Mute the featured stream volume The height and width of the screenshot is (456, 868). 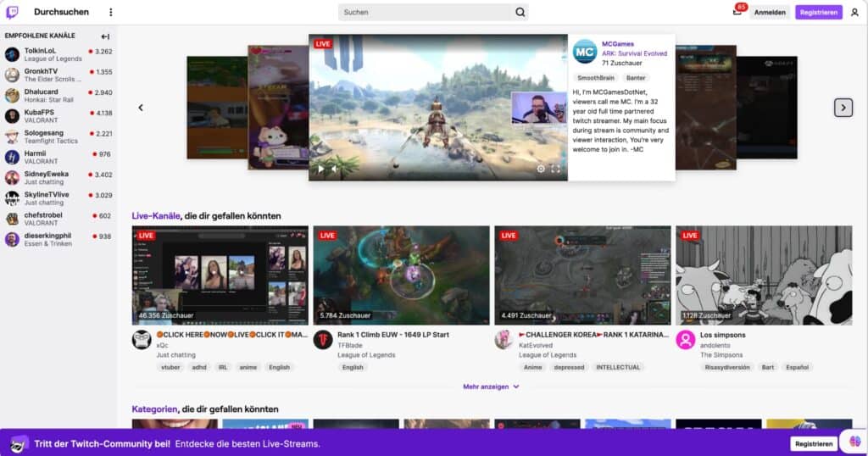[x=335, y=169]
